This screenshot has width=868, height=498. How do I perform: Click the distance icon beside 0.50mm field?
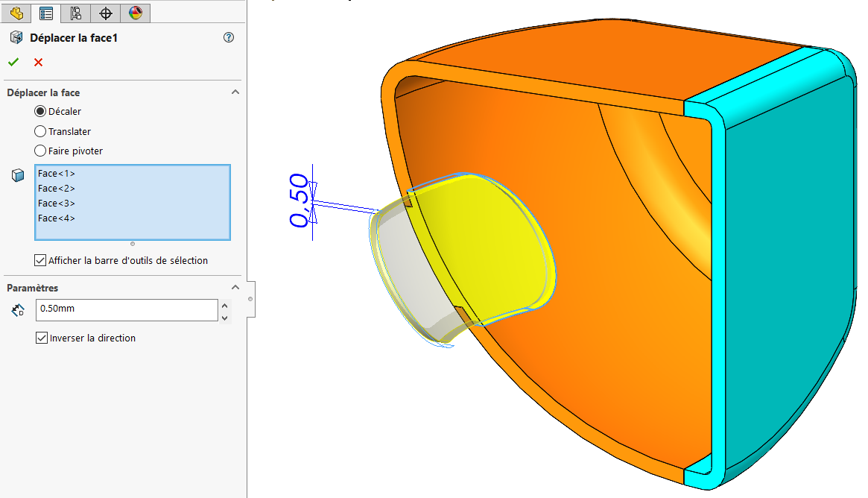18,310
